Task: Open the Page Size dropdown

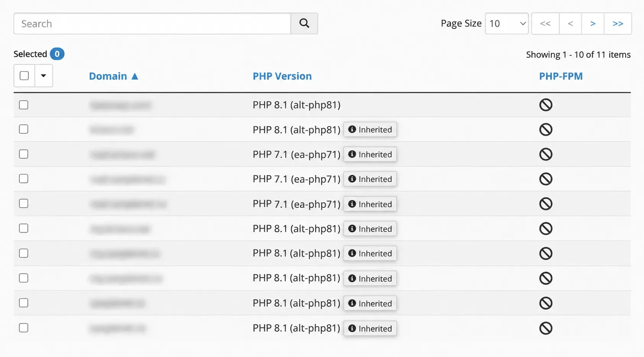Action: [507, 24]
